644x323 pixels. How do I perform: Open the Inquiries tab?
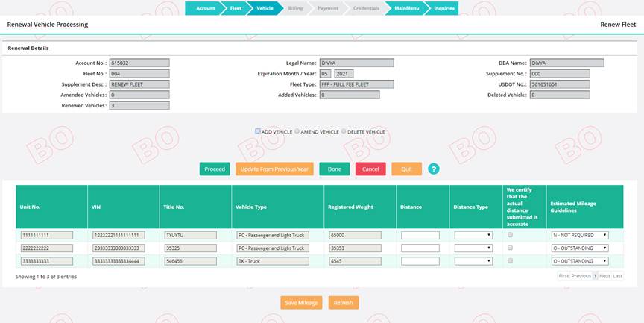pos(443,8)
